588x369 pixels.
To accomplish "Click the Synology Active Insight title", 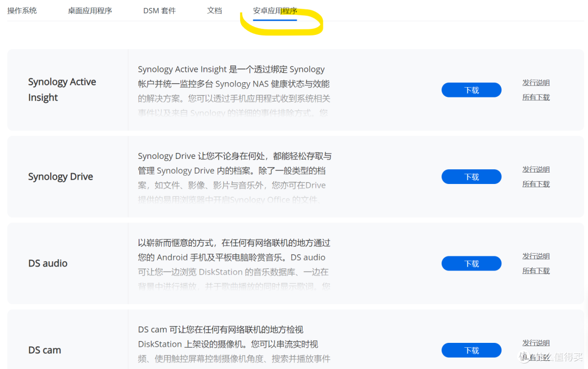I will [62, 90].
